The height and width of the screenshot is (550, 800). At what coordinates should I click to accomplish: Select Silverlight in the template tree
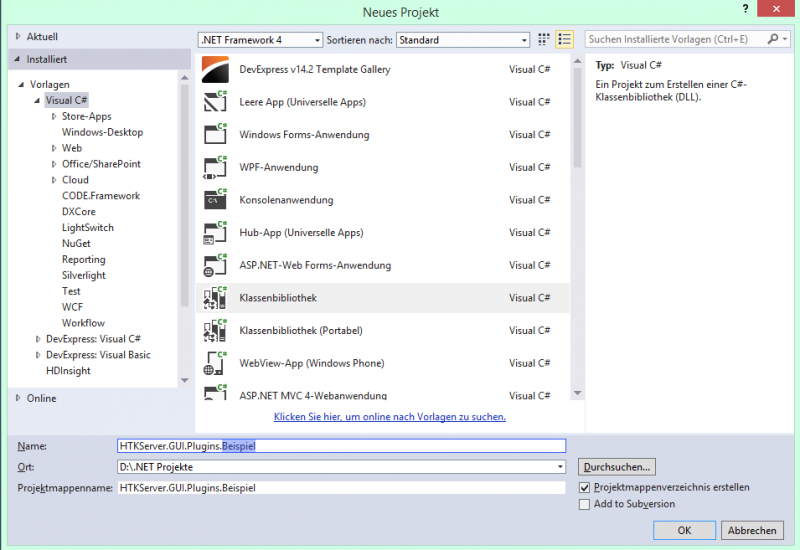pos(83,275)
